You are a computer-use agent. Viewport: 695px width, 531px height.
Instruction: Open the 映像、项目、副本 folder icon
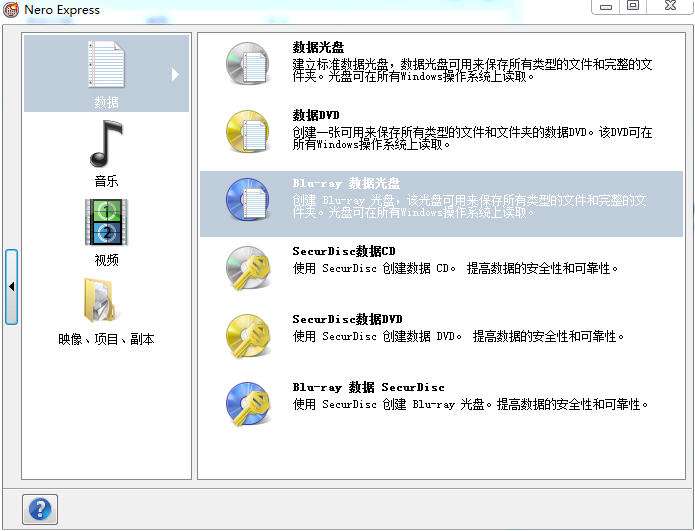point(100,300)
